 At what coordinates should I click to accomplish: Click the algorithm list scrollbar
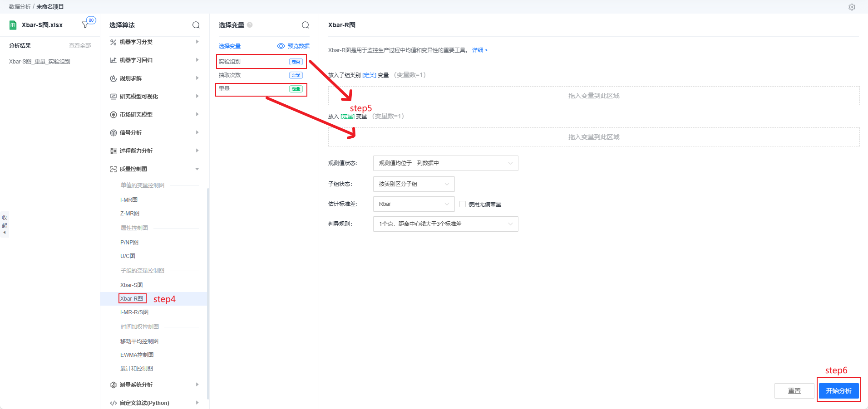point(208,293)
